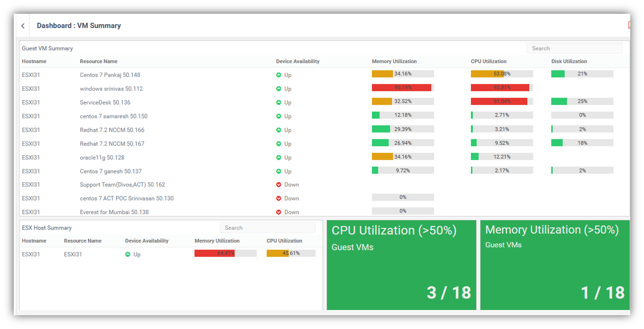
Task: Click Down status icon for centos 7 ACT POC
Action: (x=279, y=199)
